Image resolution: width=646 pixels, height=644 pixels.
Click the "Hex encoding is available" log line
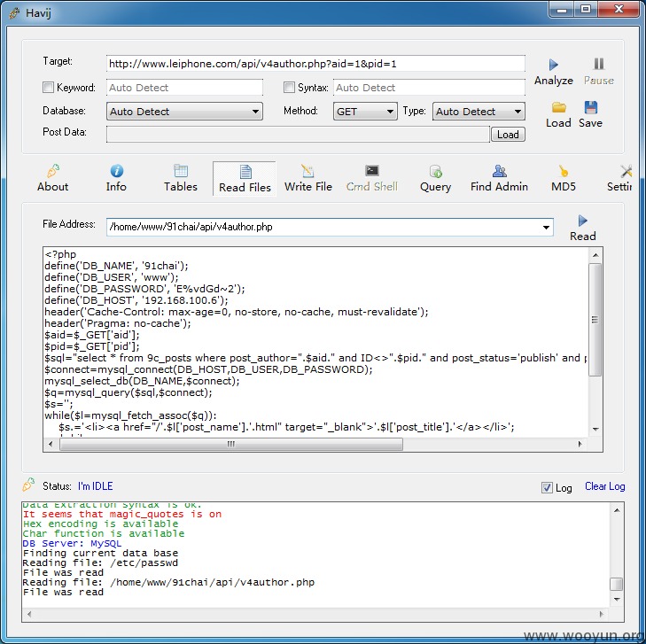[x=100, y=524]
